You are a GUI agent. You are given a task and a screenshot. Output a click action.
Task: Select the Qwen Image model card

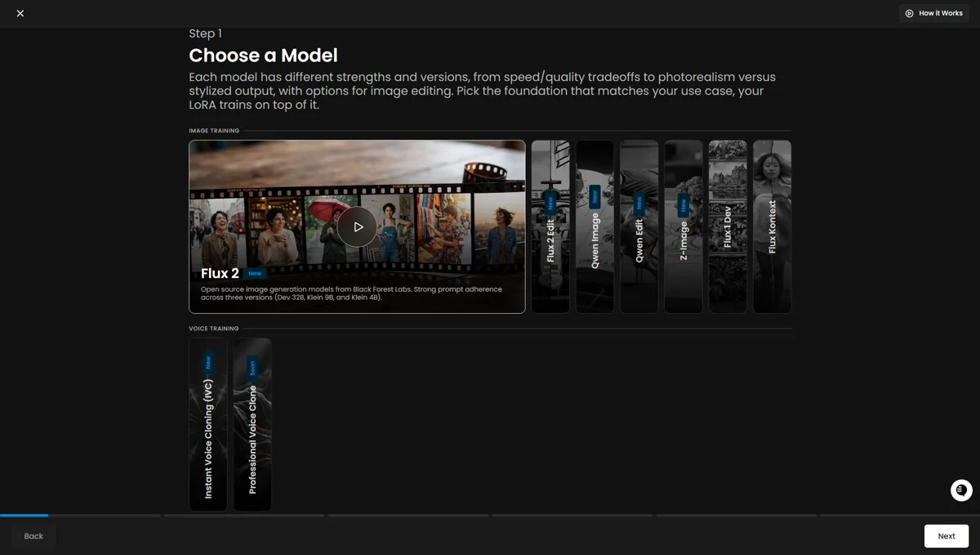click(595, 226)
